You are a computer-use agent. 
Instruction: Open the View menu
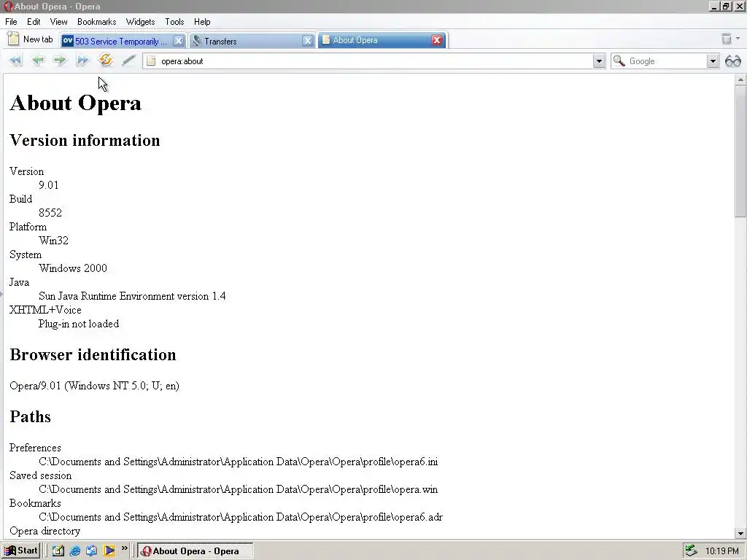[58, 22]
